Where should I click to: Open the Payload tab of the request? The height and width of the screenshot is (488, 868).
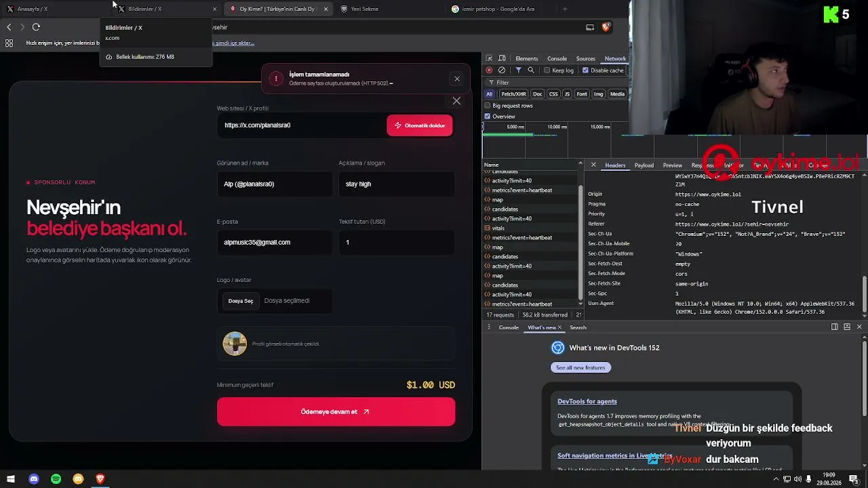click(644, 165)
